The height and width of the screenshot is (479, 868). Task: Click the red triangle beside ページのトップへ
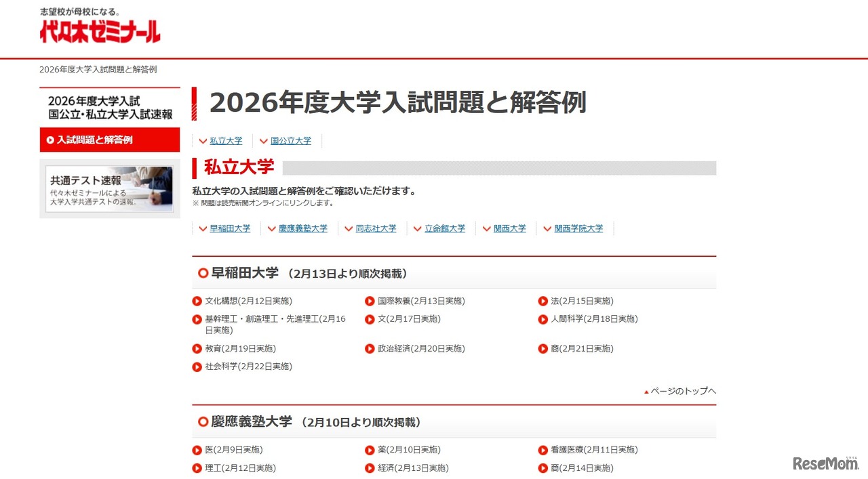tap(646, 392)
